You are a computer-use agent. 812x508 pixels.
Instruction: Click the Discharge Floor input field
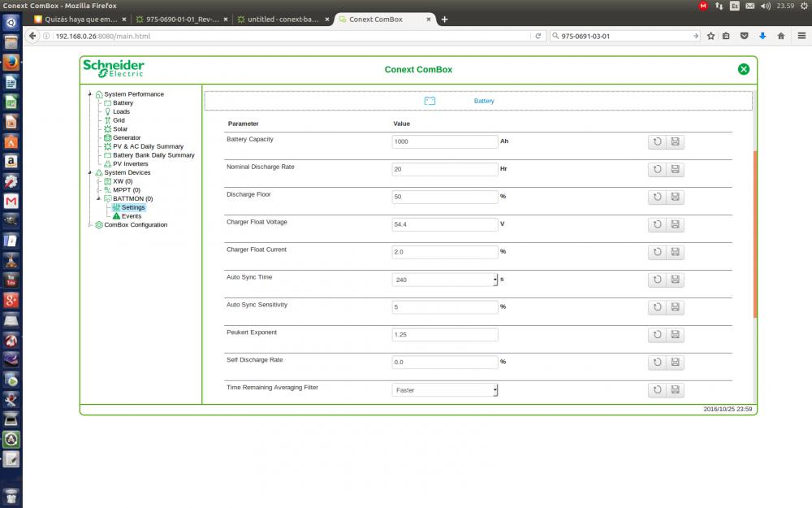(445, 197)
